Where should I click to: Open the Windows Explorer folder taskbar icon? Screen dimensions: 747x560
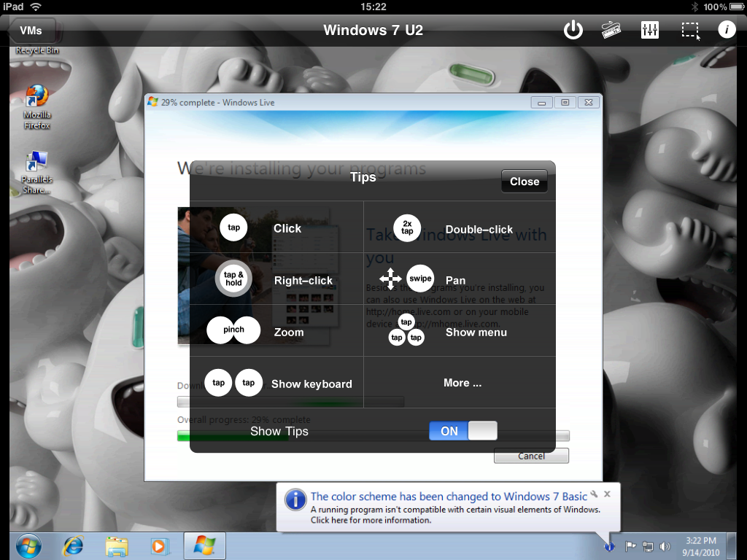click(117, 545)
